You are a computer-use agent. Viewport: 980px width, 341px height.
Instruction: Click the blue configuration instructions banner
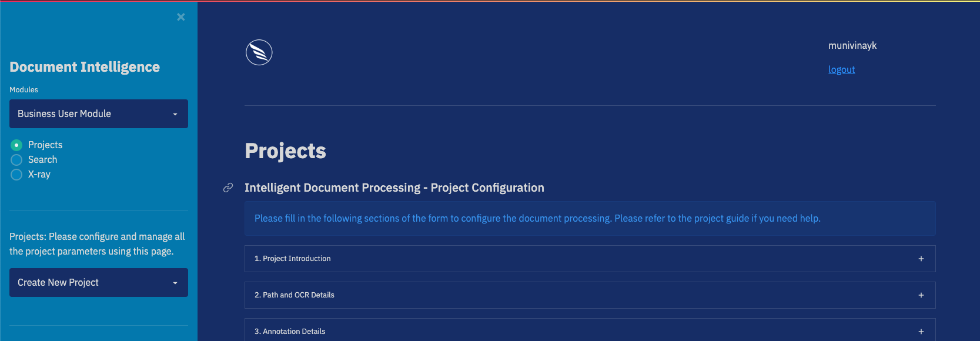click(590, 218)
